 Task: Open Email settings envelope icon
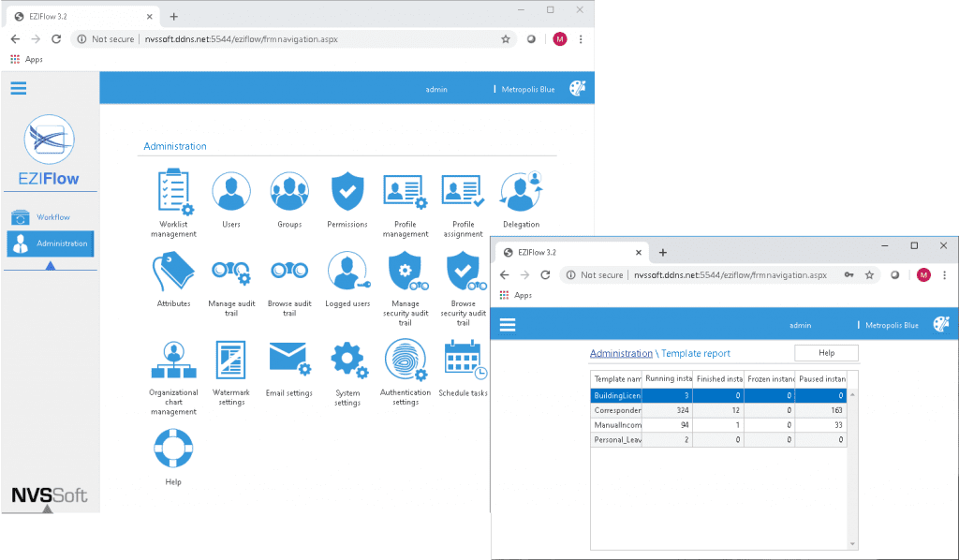click(x=288, y=360)
